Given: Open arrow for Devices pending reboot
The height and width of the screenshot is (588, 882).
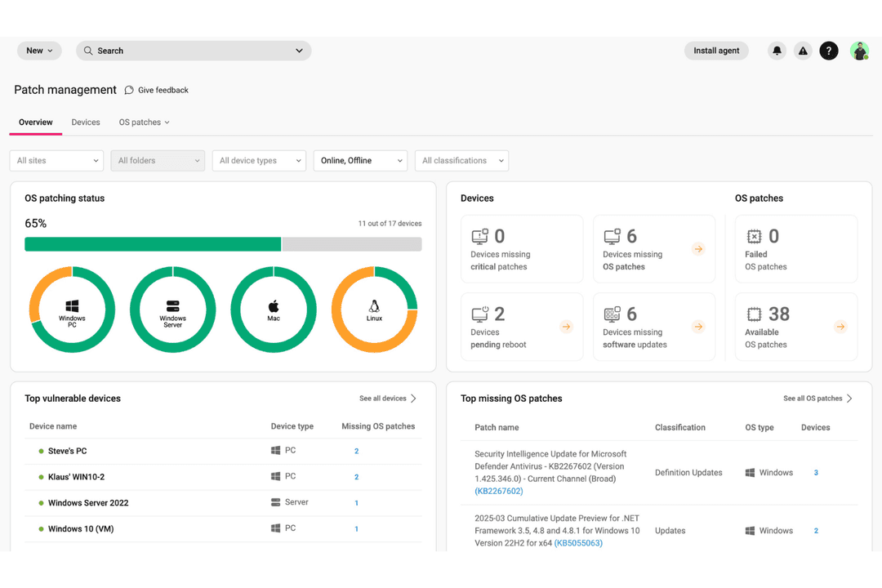Looking at the screenshot, I should click(567, 327).
